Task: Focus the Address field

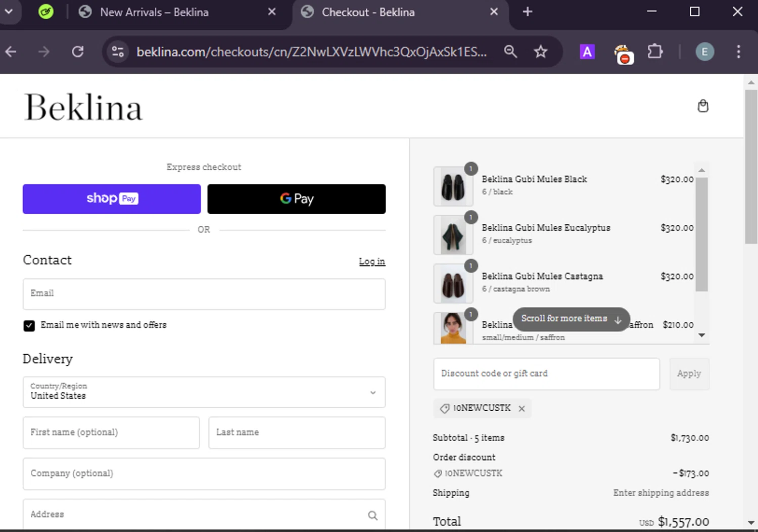Action: 204,514
